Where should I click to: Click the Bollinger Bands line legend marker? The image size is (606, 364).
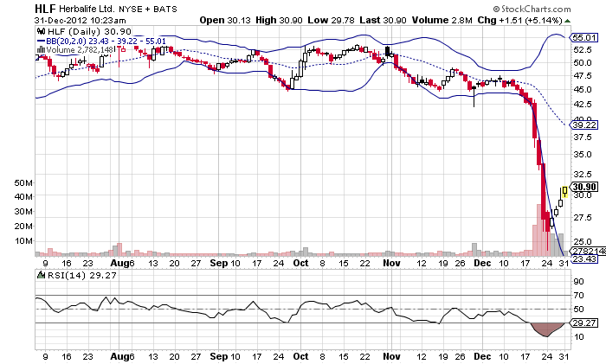click(41, 42)
